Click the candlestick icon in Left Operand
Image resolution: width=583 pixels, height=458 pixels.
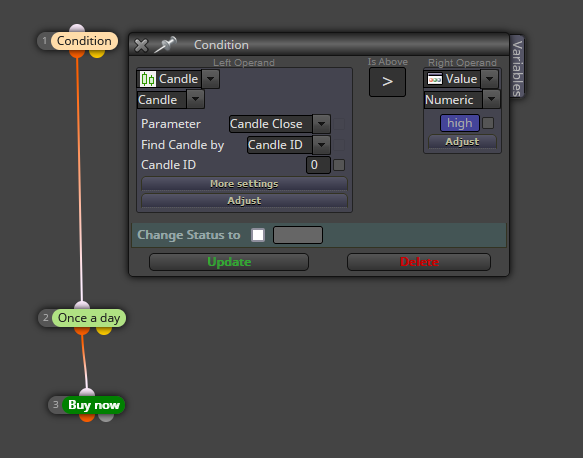(x=148, y=79)
